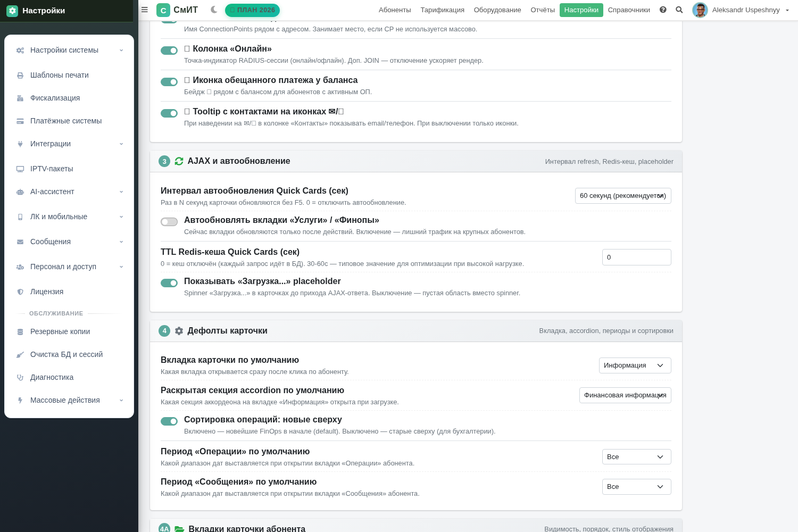
Task: Open the Справочники top menu
Action: tap(629, 10)
